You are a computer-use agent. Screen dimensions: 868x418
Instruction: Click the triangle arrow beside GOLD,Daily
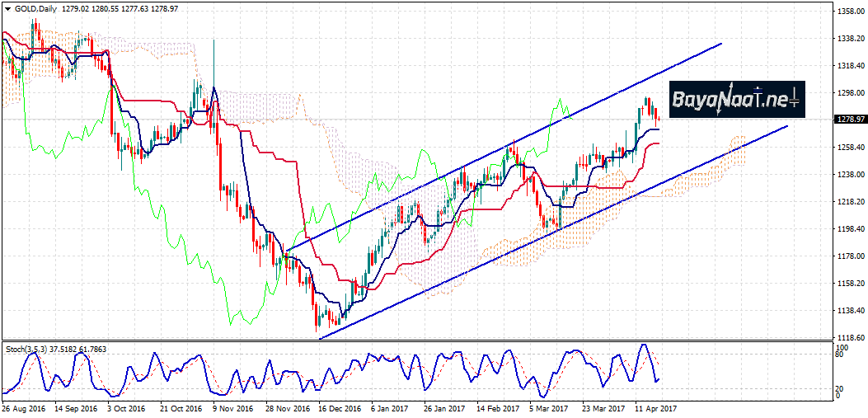[7, 8]
